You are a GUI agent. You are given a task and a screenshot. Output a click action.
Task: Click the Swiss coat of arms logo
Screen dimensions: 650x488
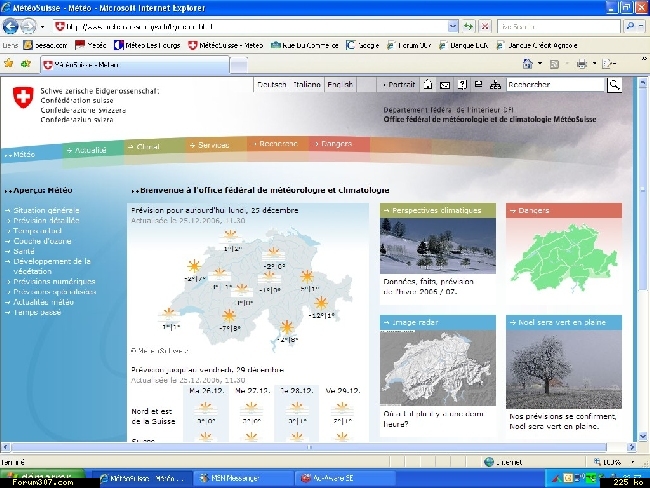click(23, 97)
